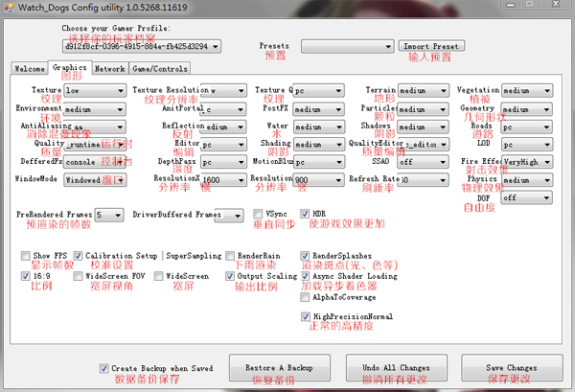Screen dimensions: 575x392
Task: Switch to the Welcome tab
Action: 30,69
